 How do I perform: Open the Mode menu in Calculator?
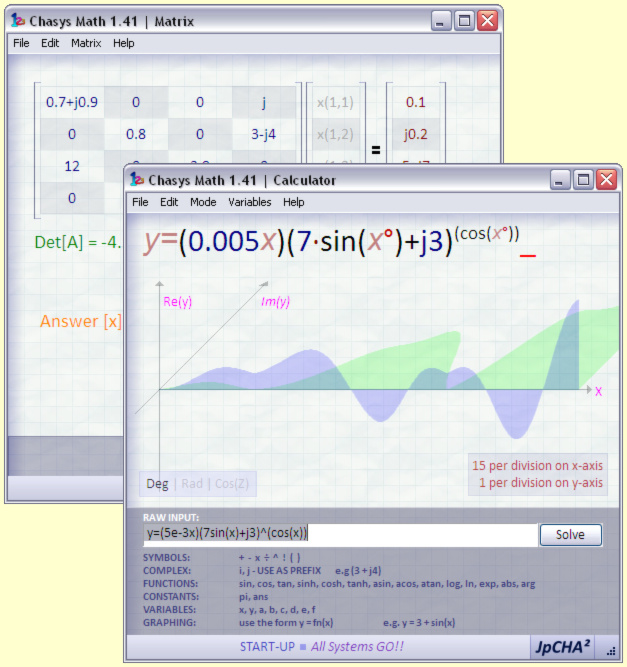pos(203,202)
